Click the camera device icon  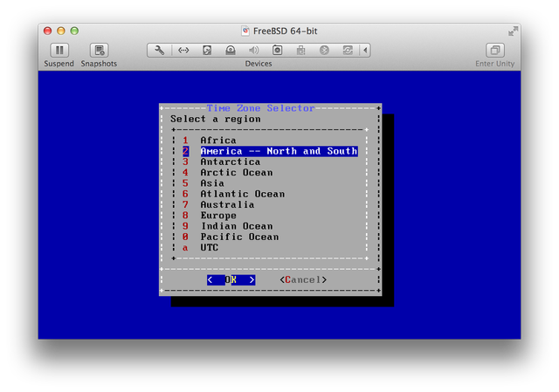click(278, 51)
